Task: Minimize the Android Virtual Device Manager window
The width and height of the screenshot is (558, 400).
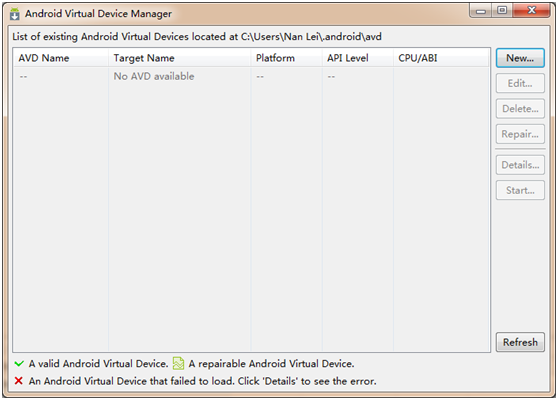Action: pyautogui.click(x=480, y=10)
